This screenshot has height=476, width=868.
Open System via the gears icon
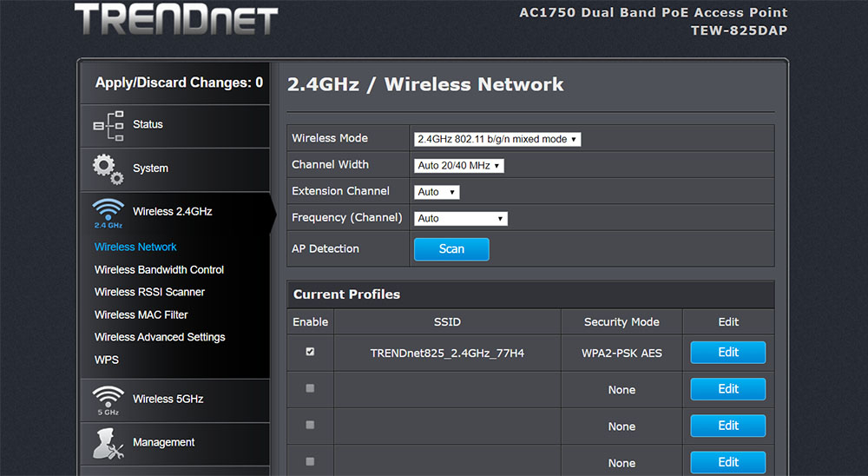click(108, 169)
